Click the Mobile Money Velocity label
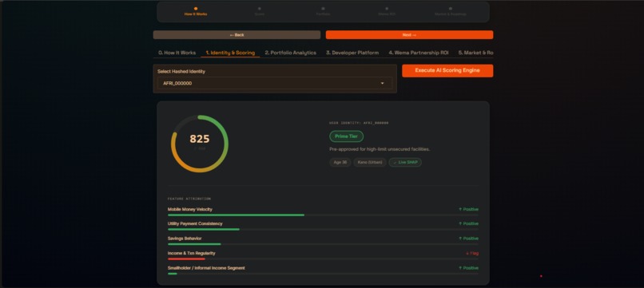The image size is (644, 288). (189, 209)
